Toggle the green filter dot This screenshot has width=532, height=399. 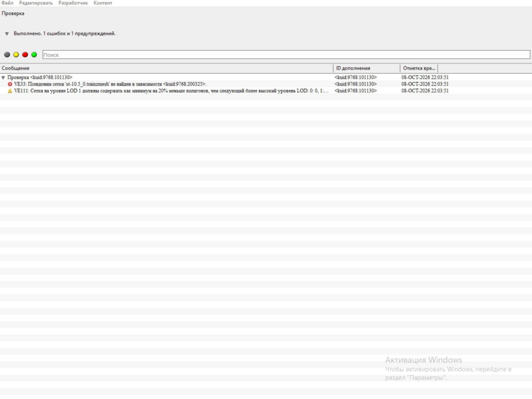pos(34,55)
